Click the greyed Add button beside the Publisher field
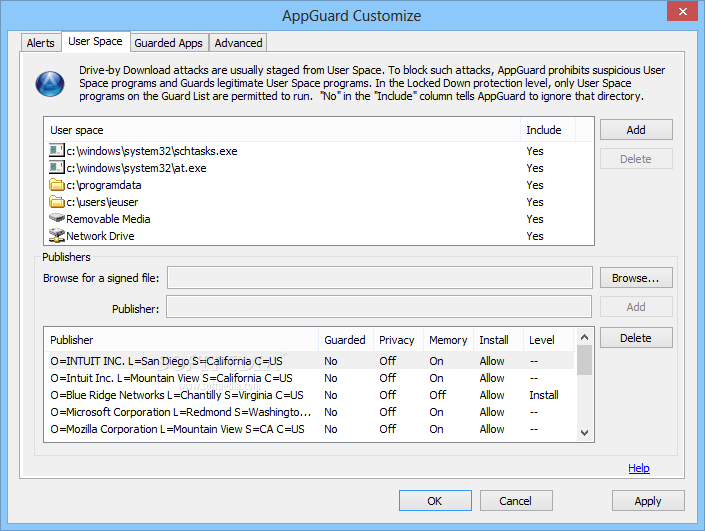The height and width of the screenshot is (531, 705). pyautogui.click(x=636, y=307)
